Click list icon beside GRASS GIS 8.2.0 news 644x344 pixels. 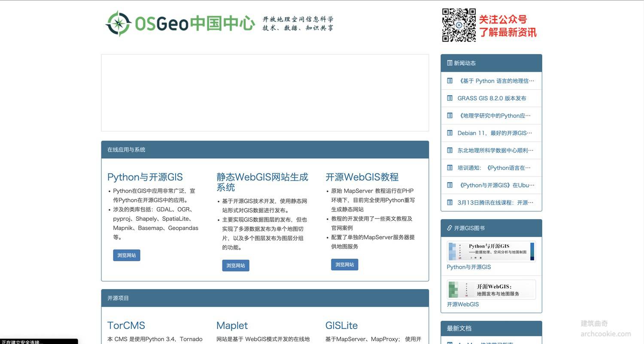(x=450, y=98)
